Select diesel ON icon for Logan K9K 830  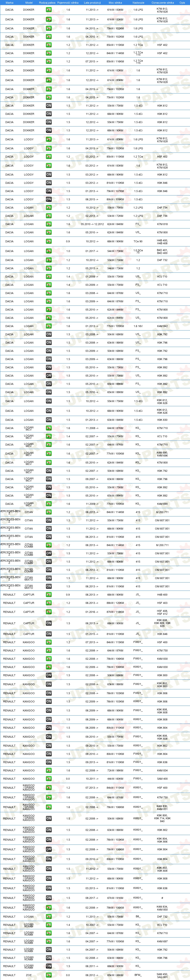[49, 420]
